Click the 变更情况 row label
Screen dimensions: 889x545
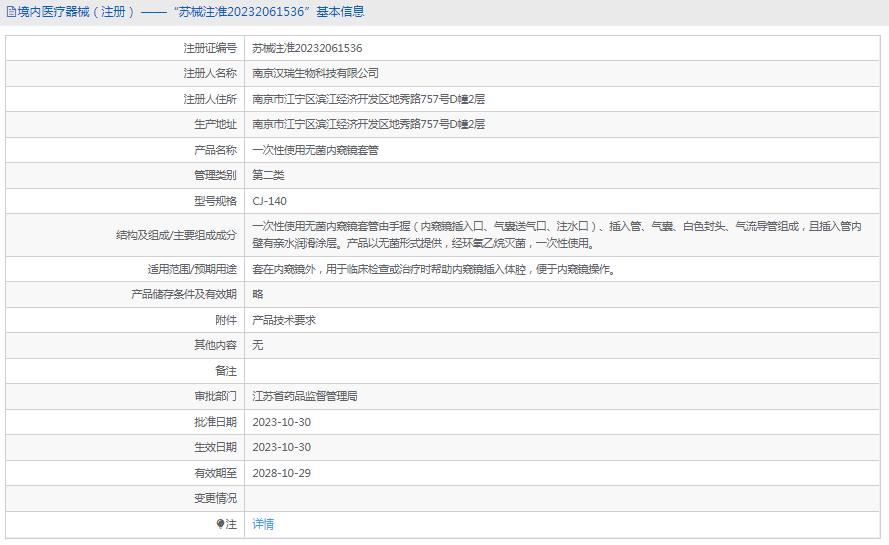[x=215, y=498]
